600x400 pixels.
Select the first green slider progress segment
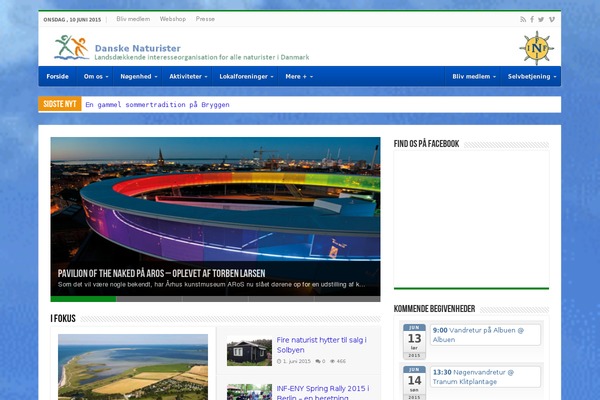pos(83,299)
